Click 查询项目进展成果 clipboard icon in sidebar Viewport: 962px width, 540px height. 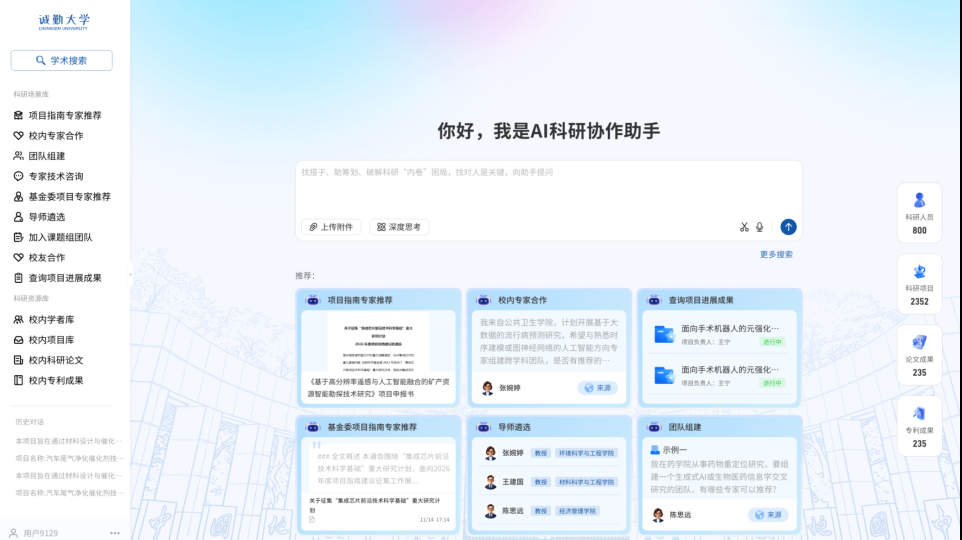pyautogui.click(x=18, y=278)
